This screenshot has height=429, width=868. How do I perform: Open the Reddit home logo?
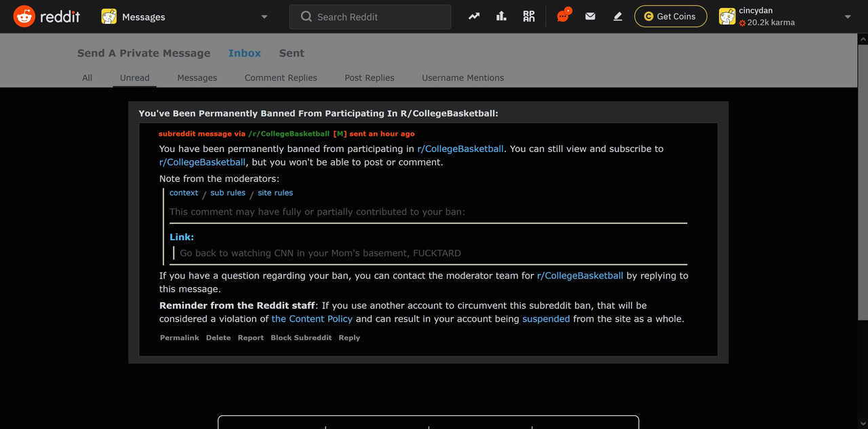(x=46, y=16)
